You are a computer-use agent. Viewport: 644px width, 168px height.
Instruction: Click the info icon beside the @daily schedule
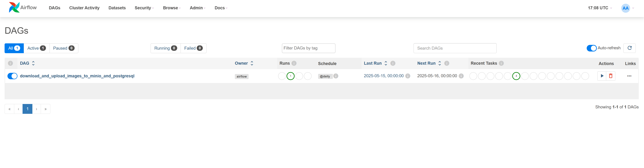(x=336, y=76)
